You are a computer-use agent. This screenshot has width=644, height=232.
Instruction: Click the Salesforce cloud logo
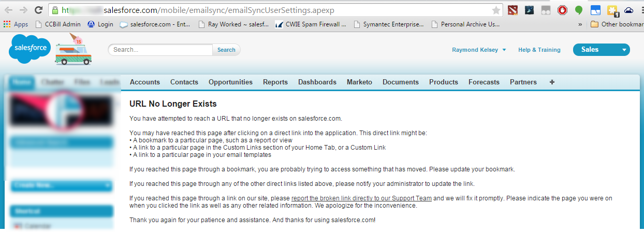[28, 49]
